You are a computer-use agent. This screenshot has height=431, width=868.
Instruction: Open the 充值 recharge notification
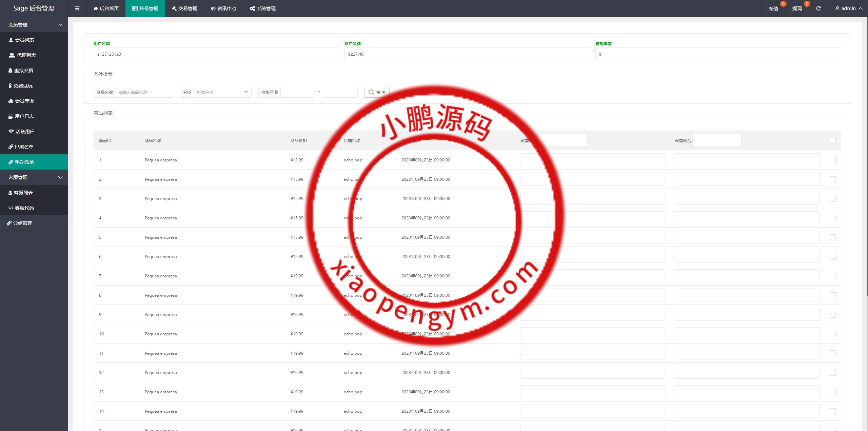773,8
